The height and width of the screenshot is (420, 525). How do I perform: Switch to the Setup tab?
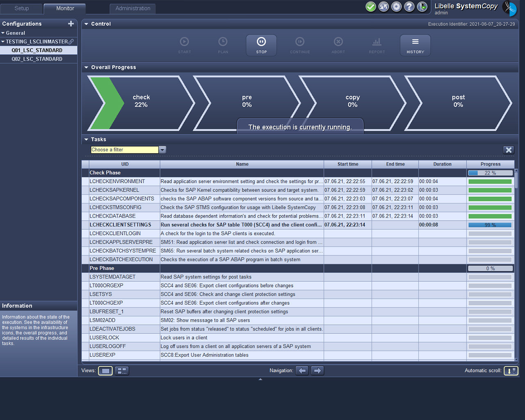pyautogui.click(x=22, y=8)
